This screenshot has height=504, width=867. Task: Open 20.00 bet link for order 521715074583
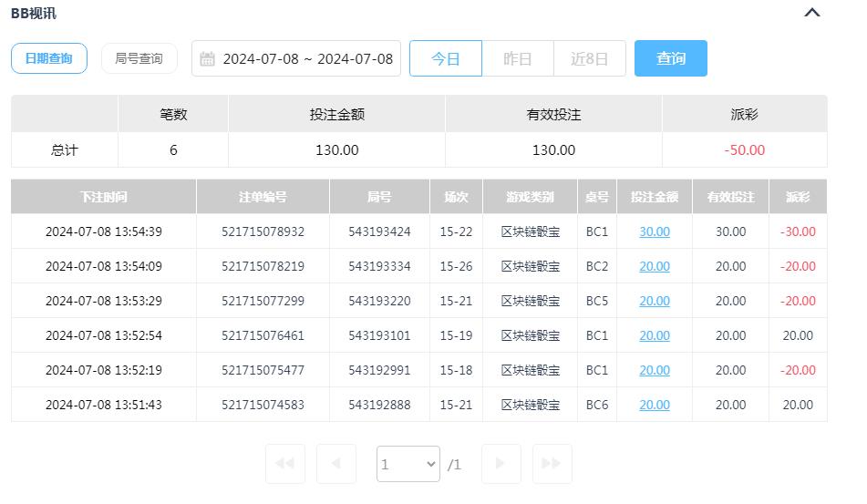tap(655, 405)
